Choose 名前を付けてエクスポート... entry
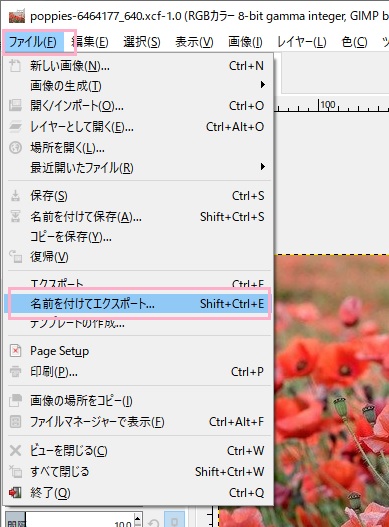The width and height of the screenshot is (389, 527). pos(139,303)
